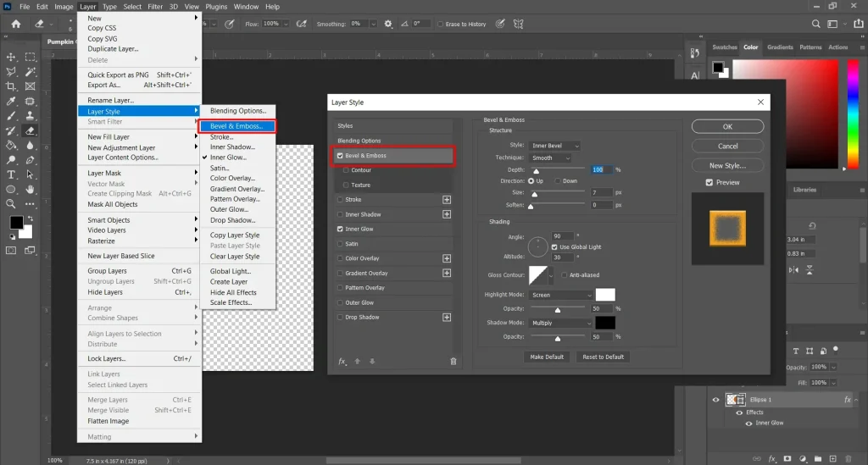Select the Eraser tool in toolbar
This screenshot has height=465, width=868.
tap(31, 131)
